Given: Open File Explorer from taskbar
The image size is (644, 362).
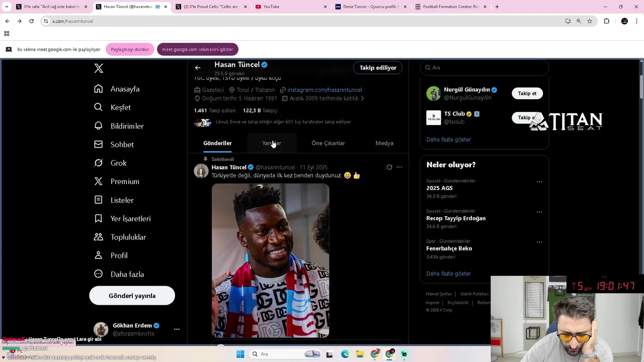Looking at the screenshot, I should click(x=360, y=354).
